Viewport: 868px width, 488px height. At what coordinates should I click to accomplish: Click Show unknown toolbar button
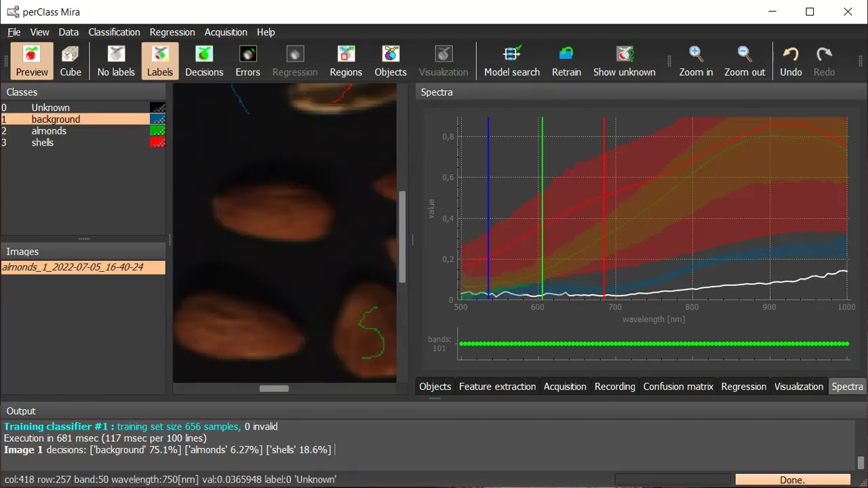[x=625, y=61]
